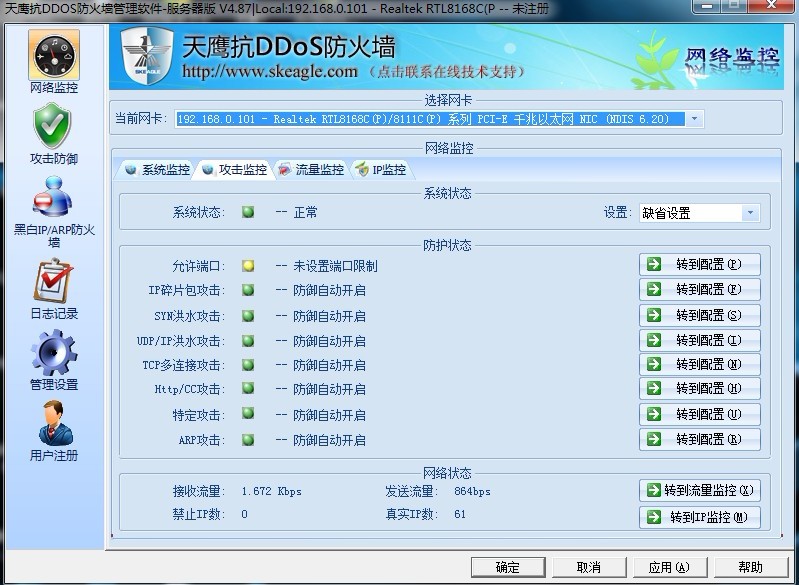Open the http://www.skeagle.com link
799x585 pixels.
(x=270, y=71)
